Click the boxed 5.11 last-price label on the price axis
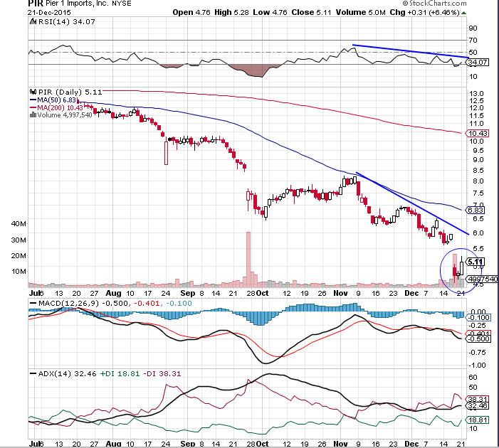Screen dimensions: 499x448 click(476, 262)
